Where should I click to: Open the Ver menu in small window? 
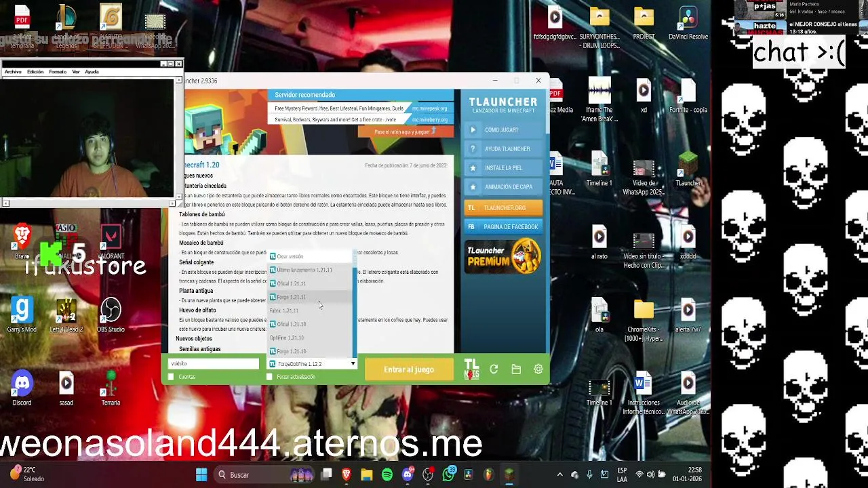point(76,72)
